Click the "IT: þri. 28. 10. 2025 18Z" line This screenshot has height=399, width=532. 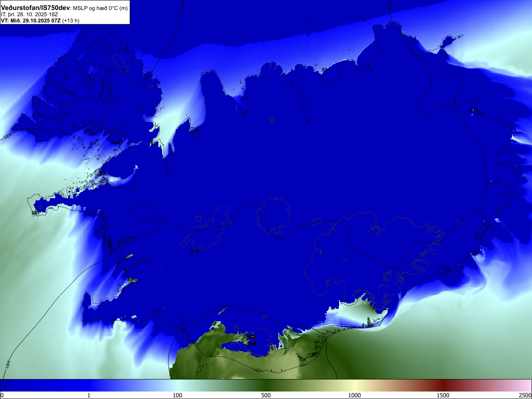30,15
